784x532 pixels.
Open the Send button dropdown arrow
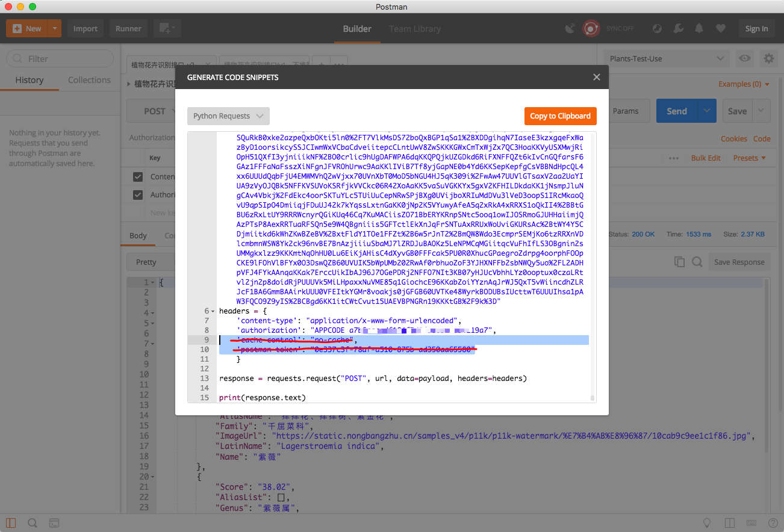tap(707, 111)
